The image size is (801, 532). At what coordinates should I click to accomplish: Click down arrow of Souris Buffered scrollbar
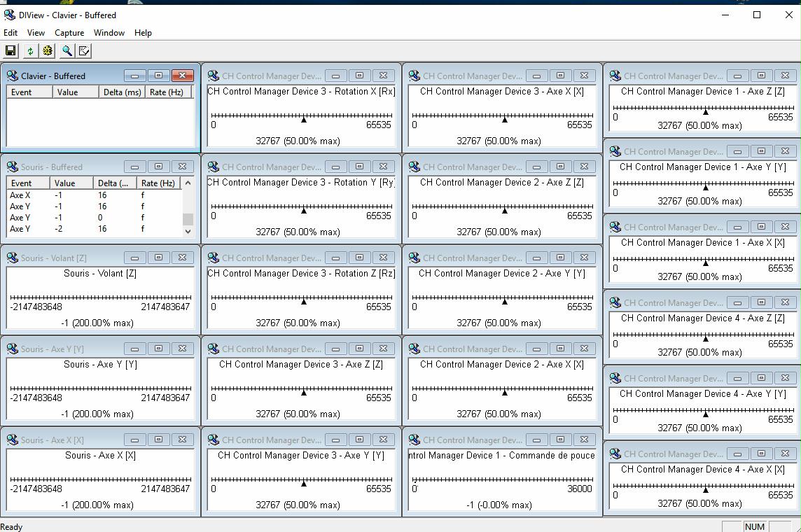[x=188, y=231]
